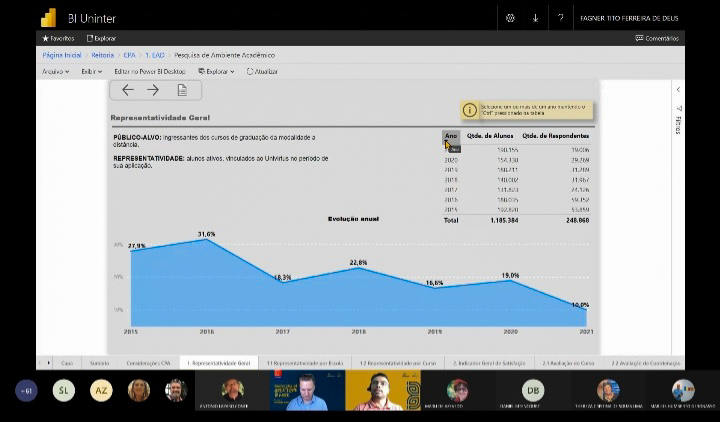Go to Página Inicial breadcrumb link

point(62,55)
